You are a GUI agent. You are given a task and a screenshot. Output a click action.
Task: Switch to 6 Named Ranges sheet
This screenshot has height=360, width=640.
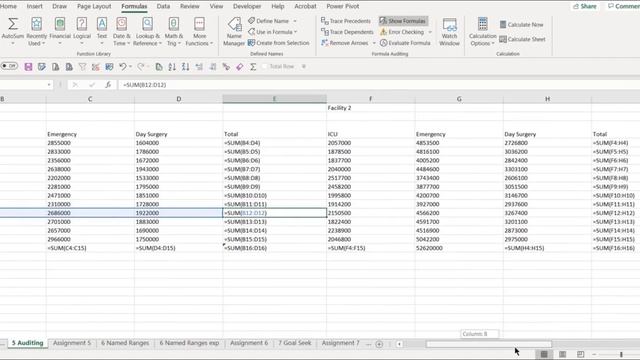point(125,343)
